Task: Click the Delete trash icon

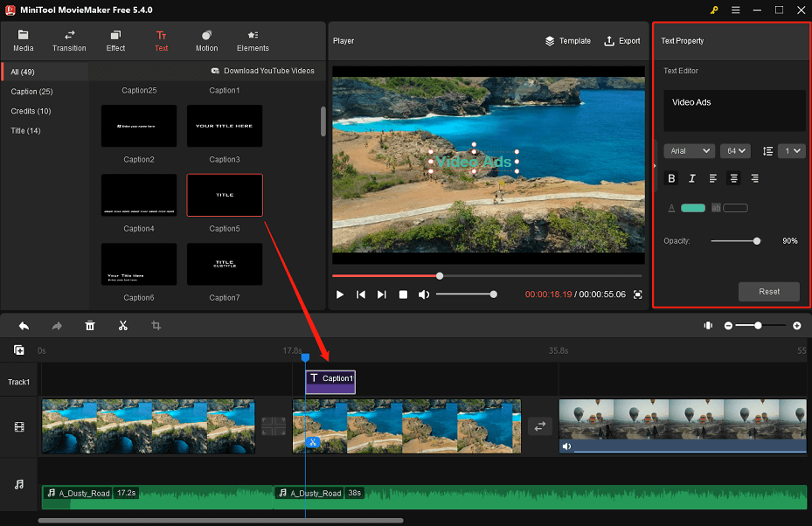Action: click(x=90, y=325)
